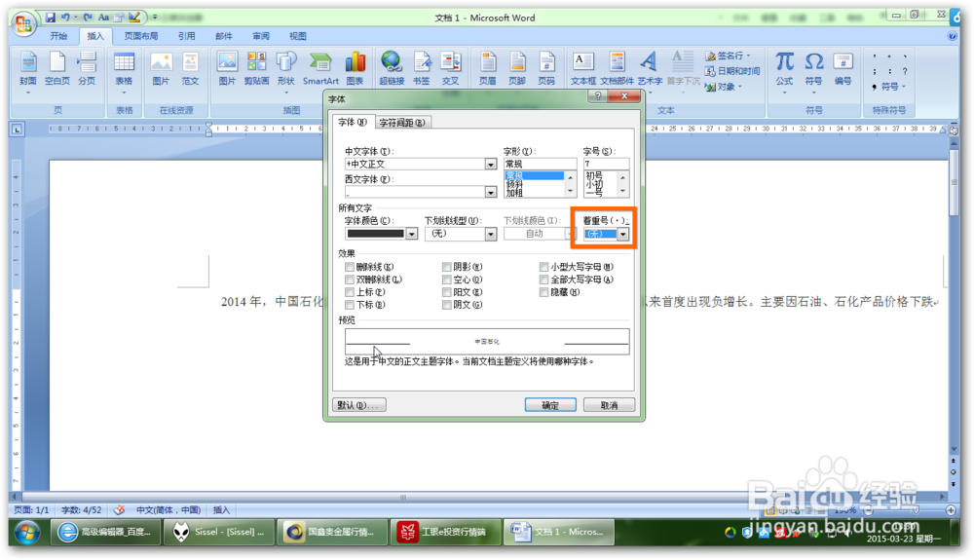Image resolution: width=974 pixels, height=560 pixels.
Task: Insert a Picture (图片) from file
Action: click(227, 68)
